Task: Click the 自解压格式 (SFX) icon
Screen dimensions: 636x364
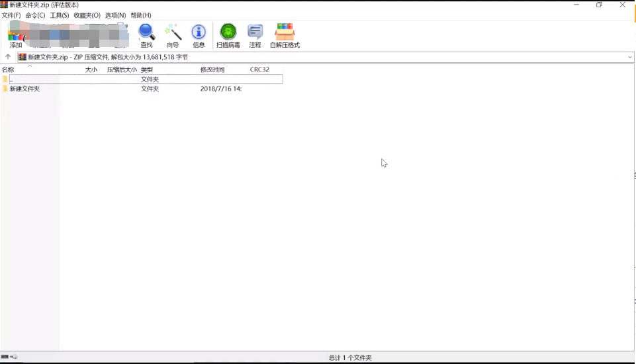Action: click(x=285, y=36)
